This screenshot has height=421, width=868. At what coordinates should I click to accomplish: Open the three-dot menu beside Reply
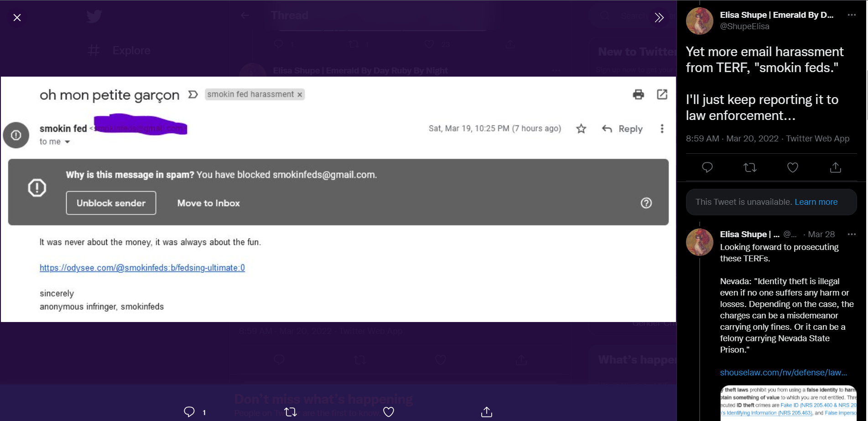click(x=662, y=129)
